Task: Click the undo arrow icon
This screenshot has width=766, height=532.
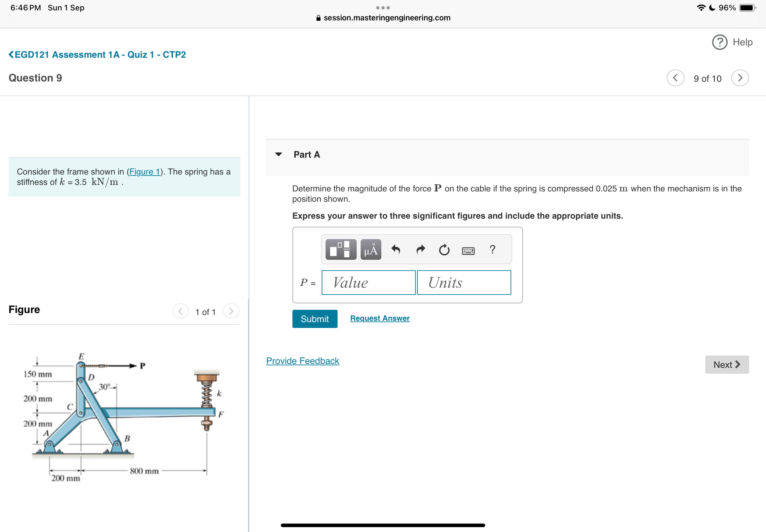Action: click(x=396, y=249)
